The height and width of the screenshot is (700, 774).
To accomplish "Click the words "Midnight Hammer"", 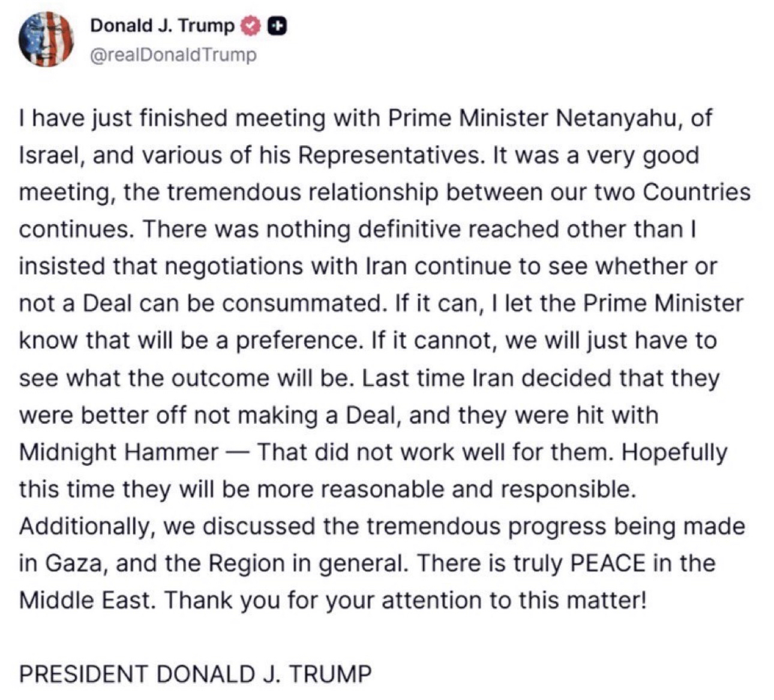I will 119,452.
